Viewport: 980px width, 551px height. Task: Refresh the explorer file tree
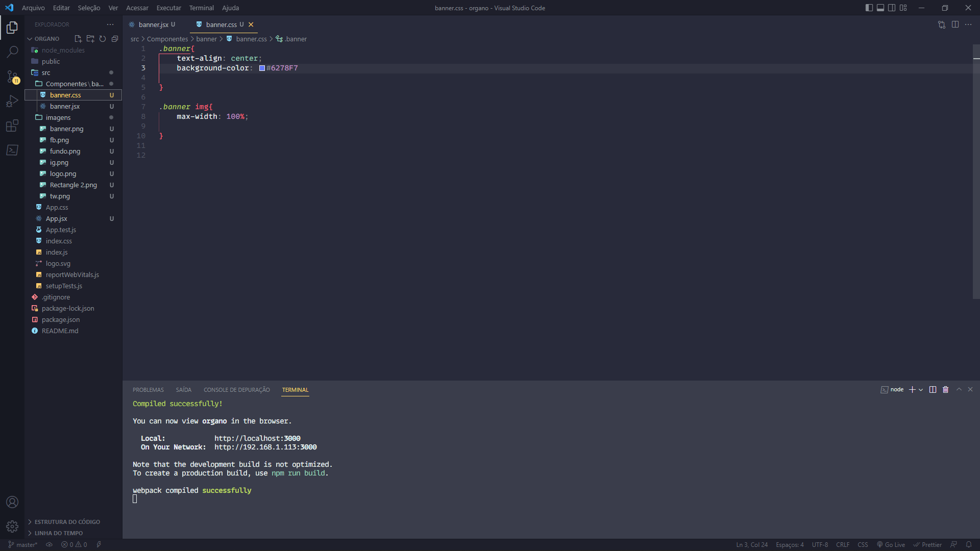click(103, 39)
